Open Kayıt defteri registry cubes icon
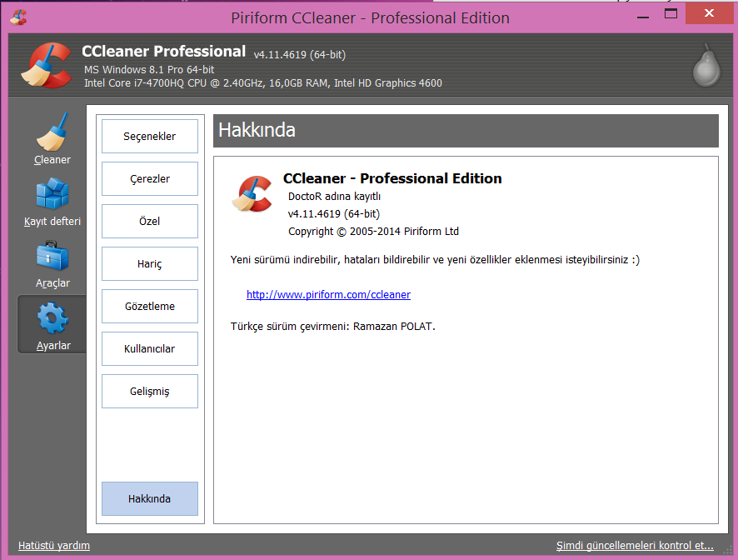 tap(52, 193)
